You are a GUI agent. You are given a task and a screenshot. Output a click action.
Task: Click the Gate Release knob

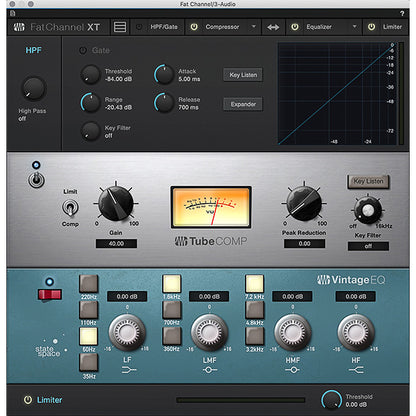click(164, 103)
